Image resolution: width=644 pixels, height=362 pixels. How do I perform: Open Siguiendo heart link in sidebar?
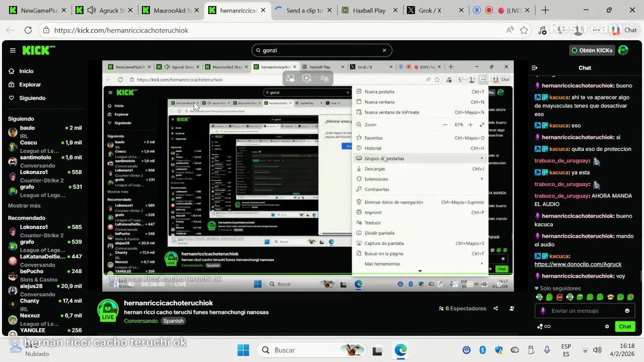tap(27, 98)
